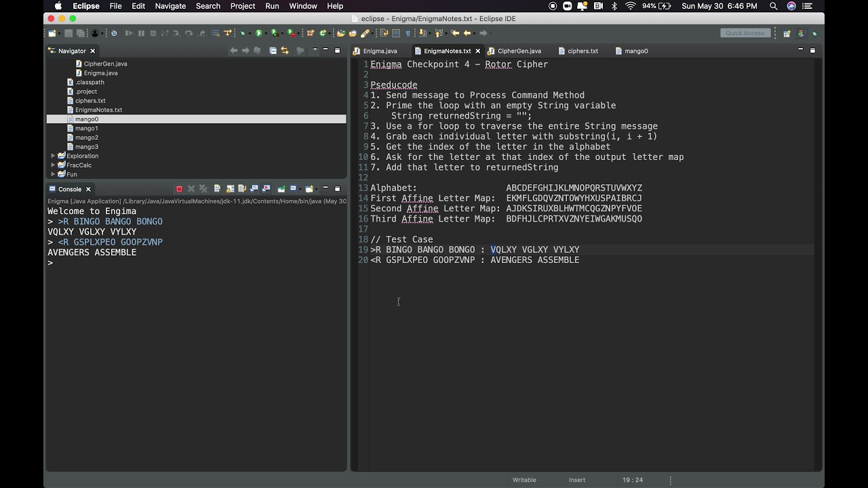Close the EnigmaNotes.txt editor tab

pyautogui.click(x=478, y=51)
